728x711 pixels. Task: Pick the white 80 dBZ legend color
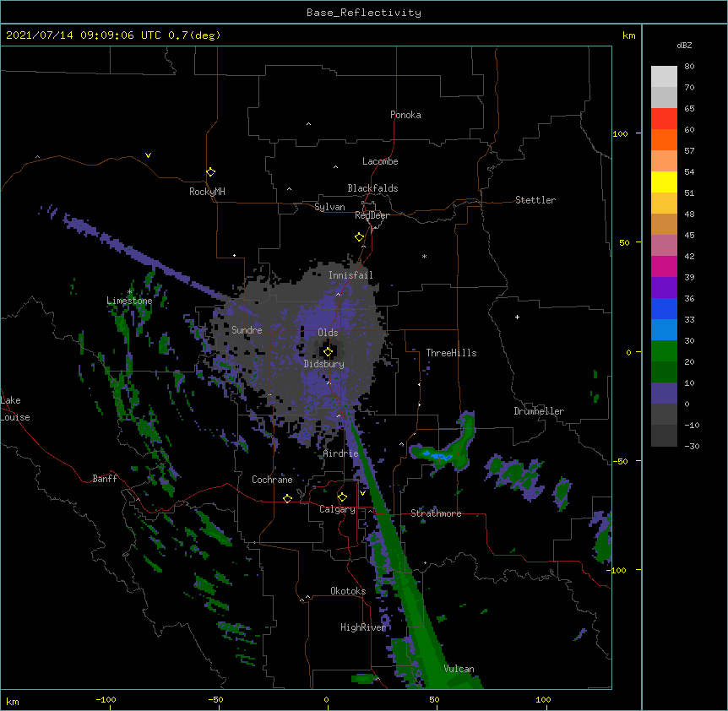[x=664, y=76]
